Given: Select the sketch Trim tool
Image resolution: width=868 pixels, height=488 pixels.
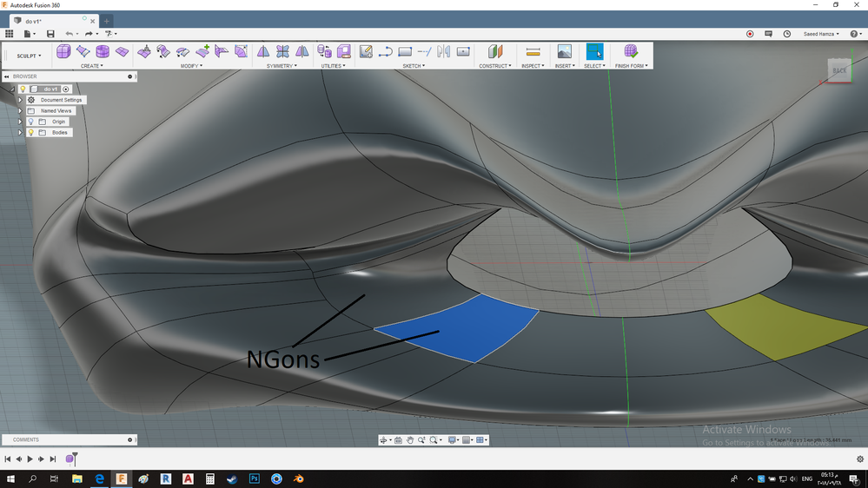Looking at the screenshot, I should pyautogui.click(x=424, y=51).
